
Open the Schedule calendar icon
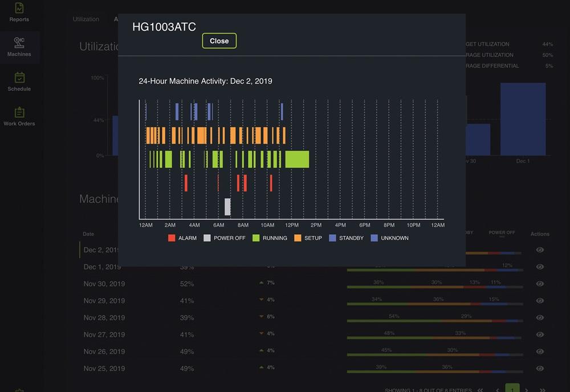point(19,81)
